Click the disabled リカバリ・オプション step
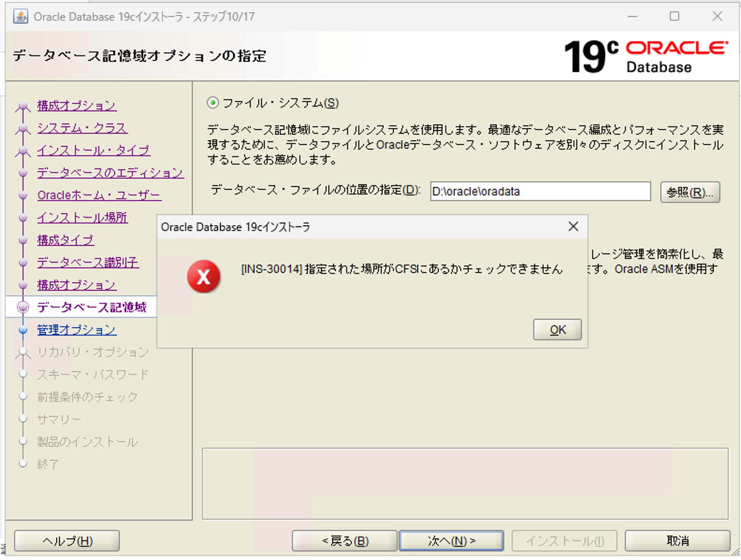 93,352
